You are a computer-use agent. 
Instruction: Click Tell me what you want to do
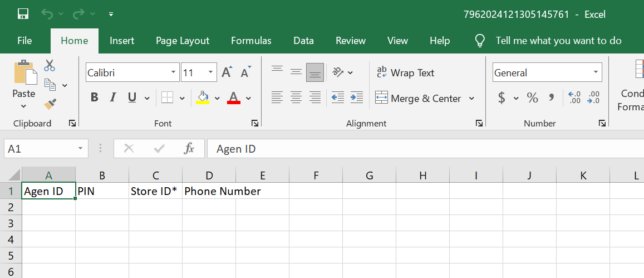tap(559, 41)
